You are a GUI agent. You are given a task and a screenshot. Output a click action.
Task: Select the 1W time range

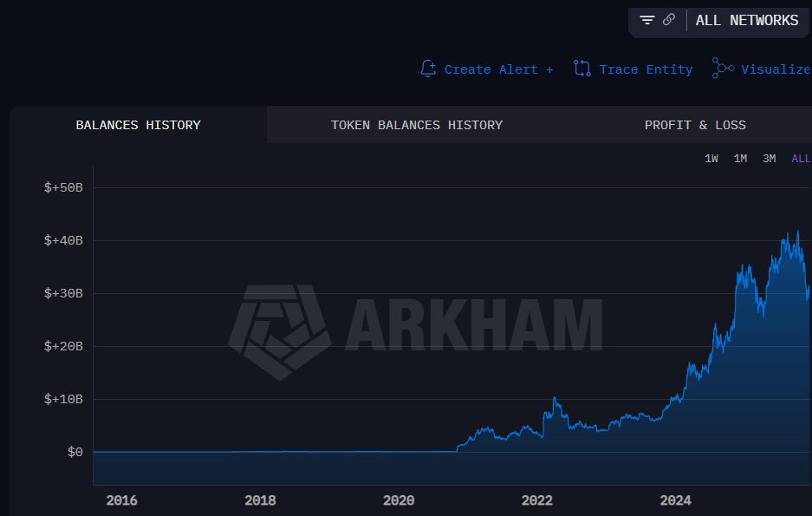point(711,159)
